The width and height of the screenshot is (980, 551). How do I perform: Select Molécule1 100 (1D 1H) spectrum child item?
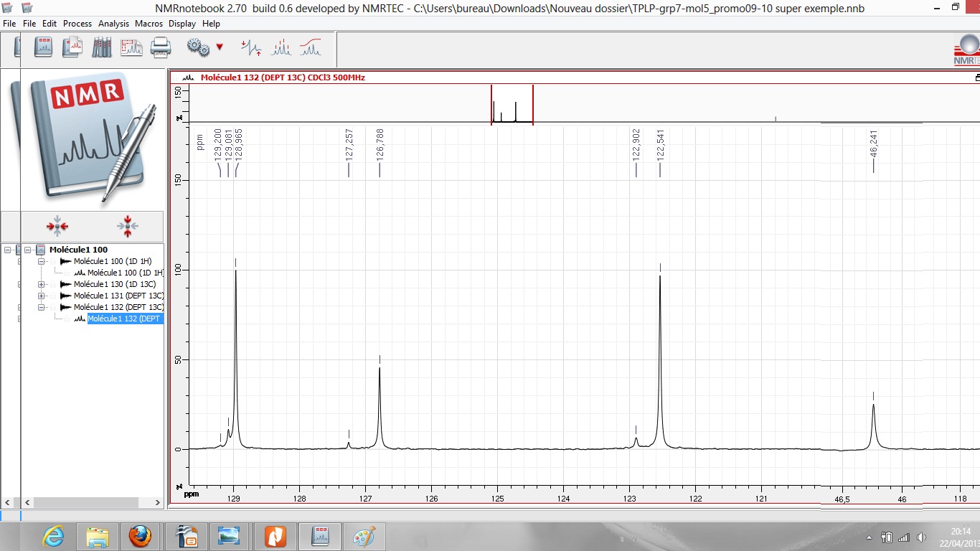click(126, 273)
